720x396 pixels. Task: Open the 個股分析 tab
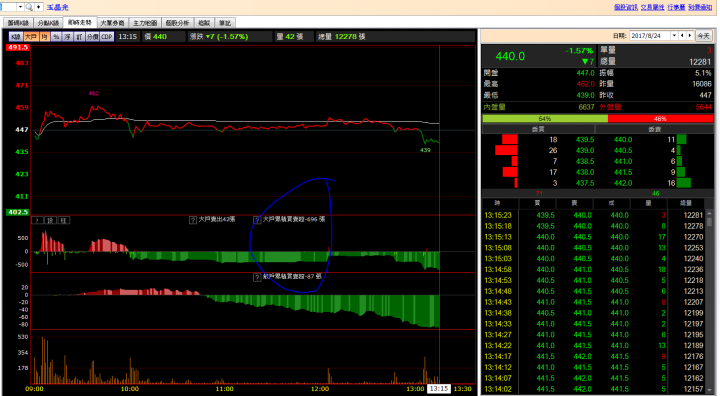(177, 23)
